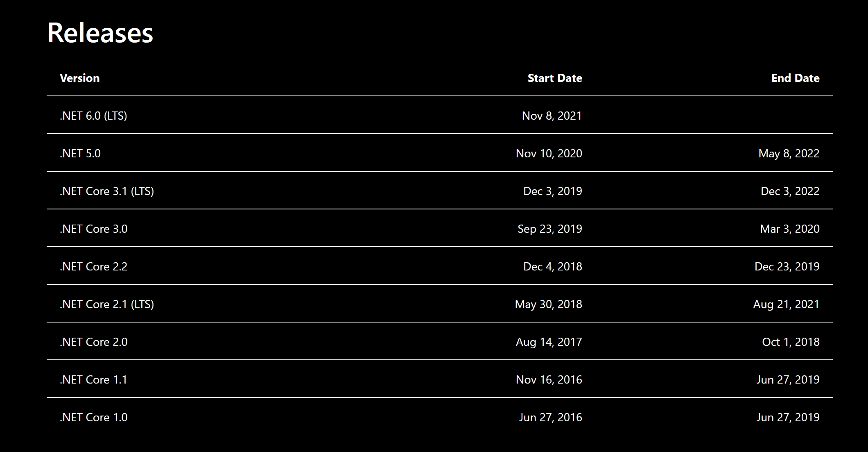Click the Nov 8, 2021 start date

(552, 116)
